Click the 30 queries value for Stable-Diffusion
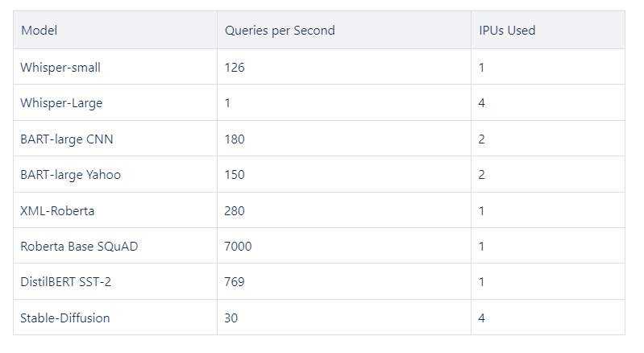Viewport: 644px width, 353px height. [231, 318]
